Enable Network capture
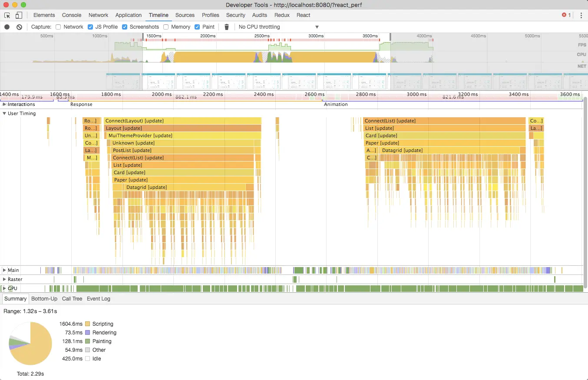588x380 pixels. click(x=58, y=27)
